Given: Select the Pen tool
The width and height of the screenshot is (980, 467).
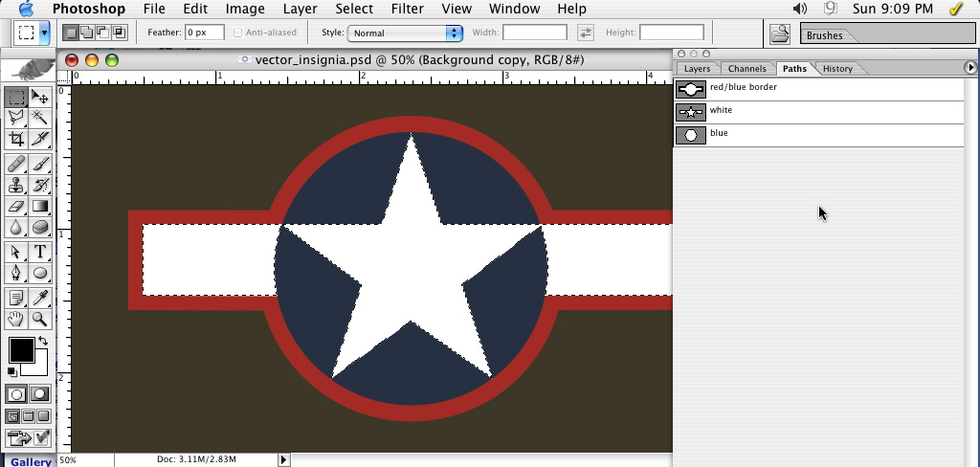Looking at the screenshot, I should (x=17, y=273).
